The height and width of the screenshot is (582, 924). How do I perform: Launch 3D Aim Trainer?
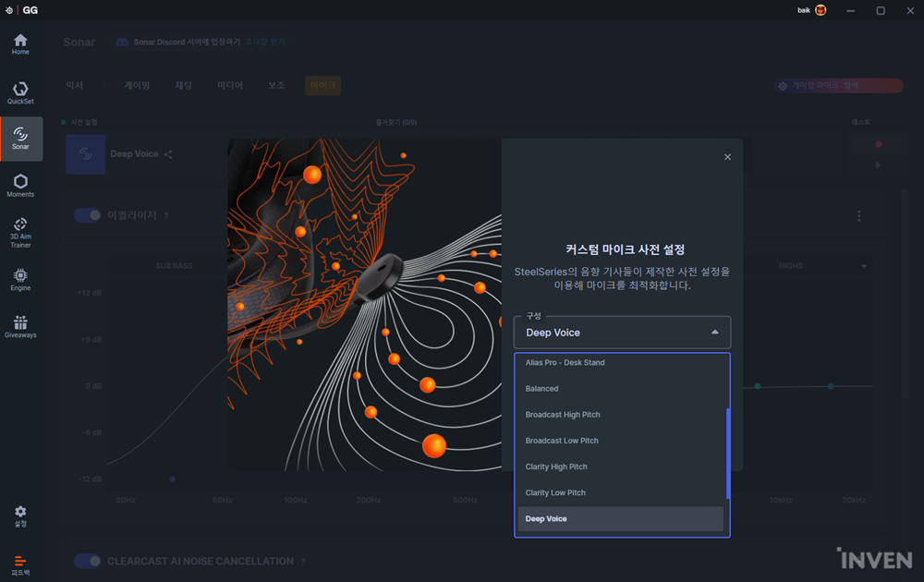click(20, 233)
